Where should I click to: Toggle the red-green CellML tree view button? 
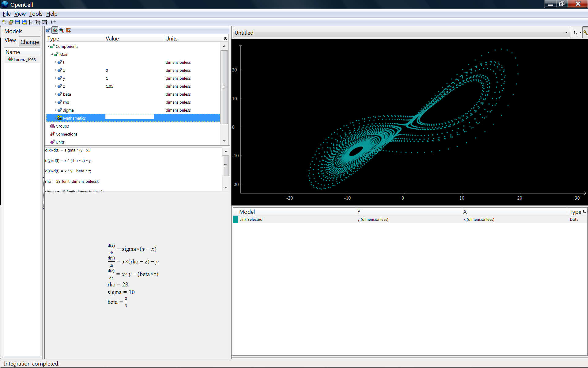(55, 30)
